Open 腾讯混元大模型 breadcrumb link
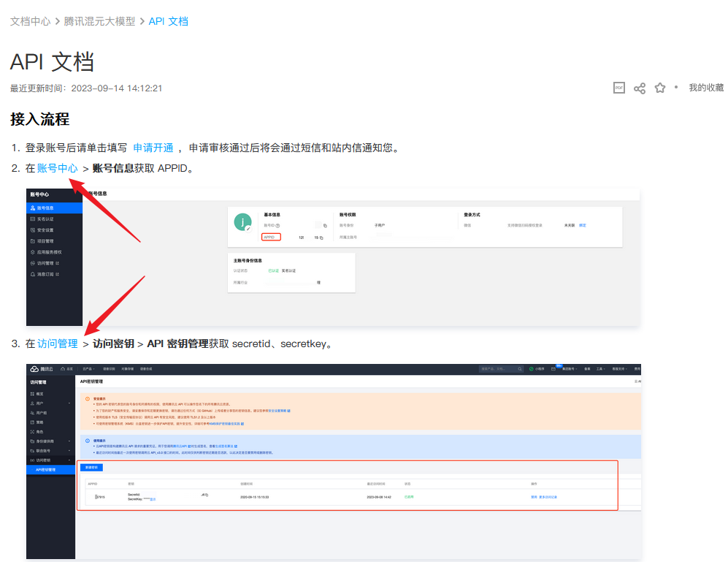 click(x=99, y=21)
